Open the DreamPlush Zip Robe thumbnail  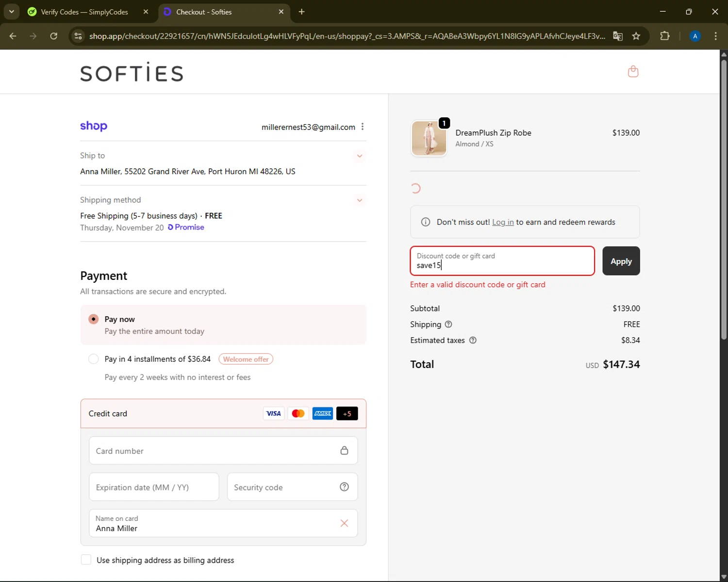429,139
